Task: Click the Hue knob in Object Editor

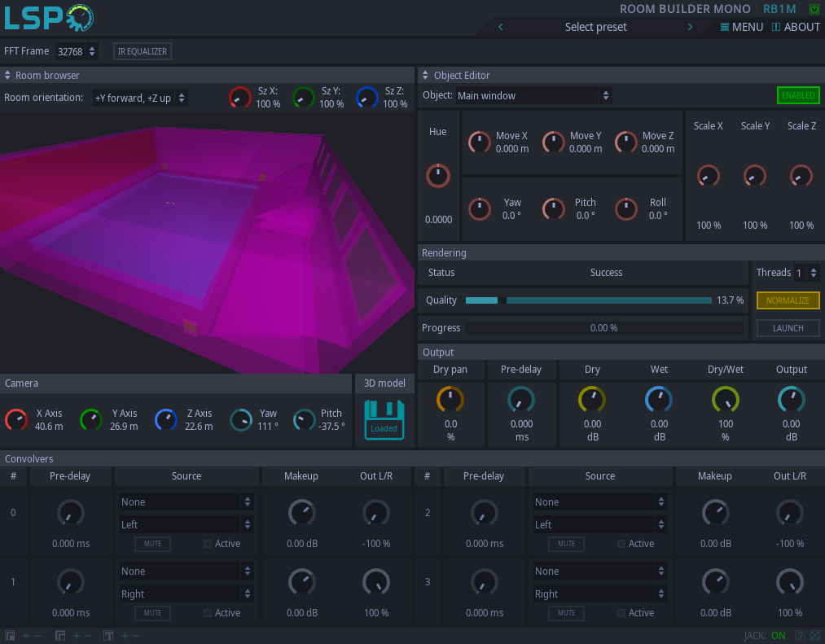Action: pyautogui.click(x=438, y=175)
